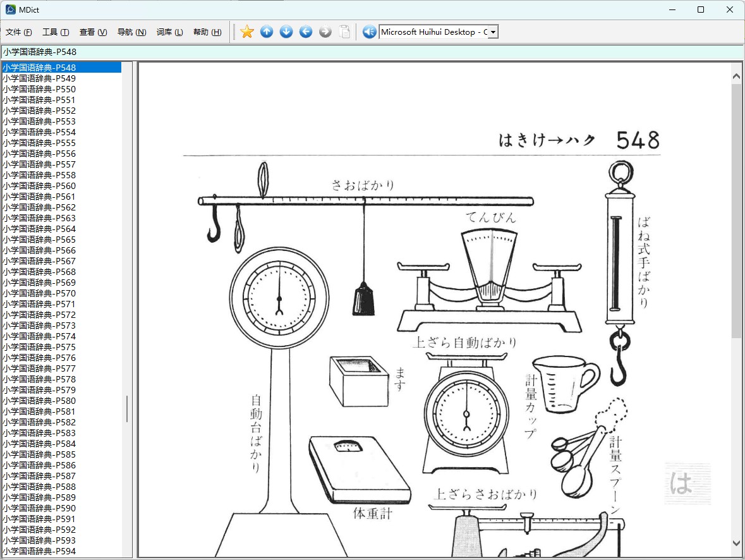Viewport: 745px width, 560px height.
Task: Select entry 小学国语辞典-P556
Action: [61, 154]
